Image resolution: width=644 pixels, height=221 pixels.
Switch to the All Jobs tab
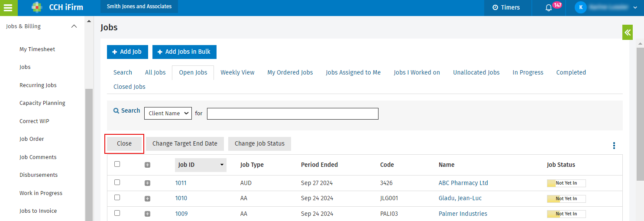[155, 72]
